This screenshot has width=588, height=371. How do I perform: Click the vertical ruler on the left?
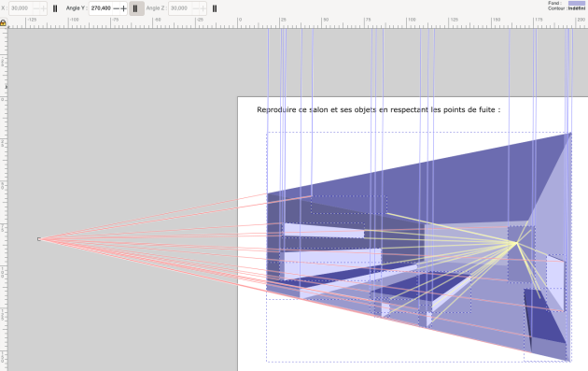[x=4, y=199]
